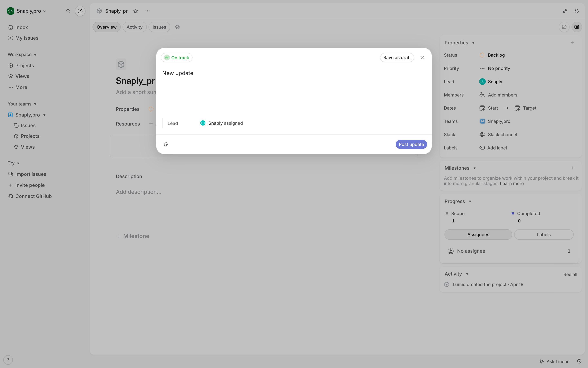The image size is (588, 368).
Task: Click the layers view icon beside Issues tab
Action: [177, 27]
